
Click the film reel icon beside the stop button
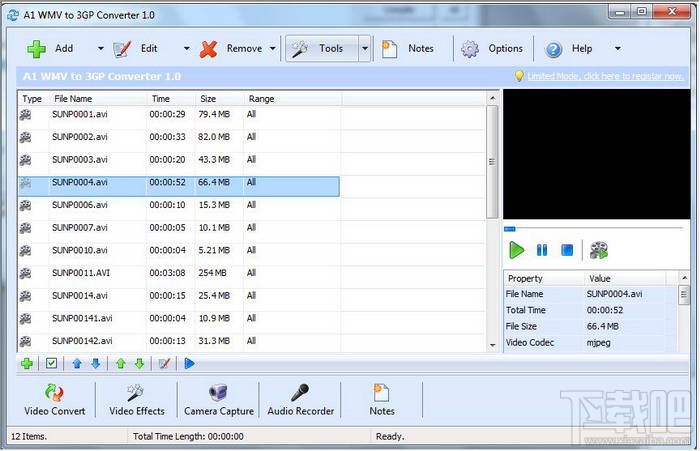(599, 250)
